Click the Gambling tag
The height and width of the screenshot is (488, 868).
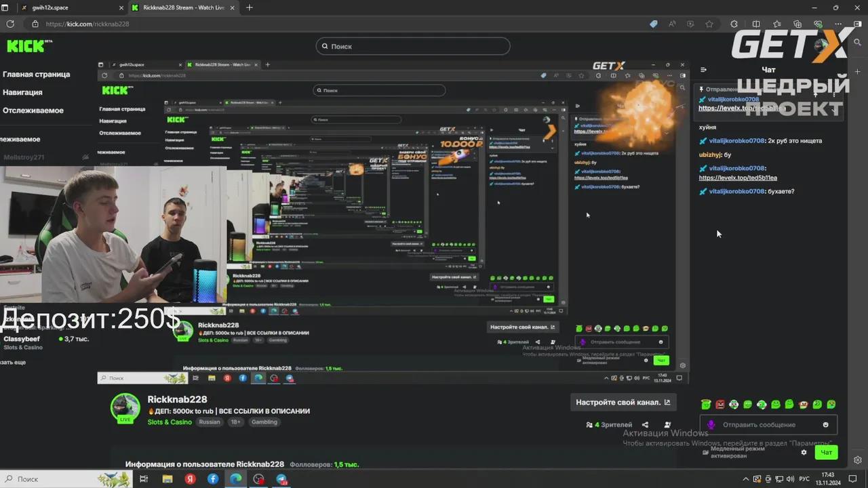264,422
